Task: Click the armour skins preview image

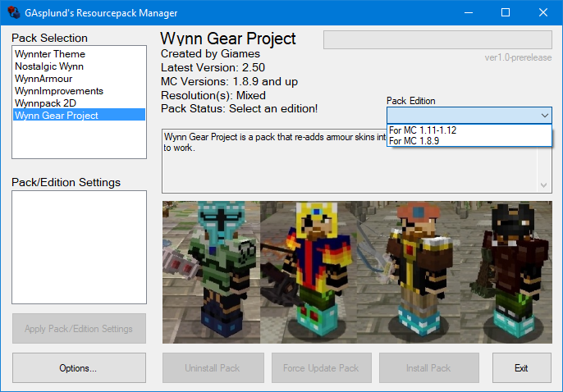Action: [356, 271]
